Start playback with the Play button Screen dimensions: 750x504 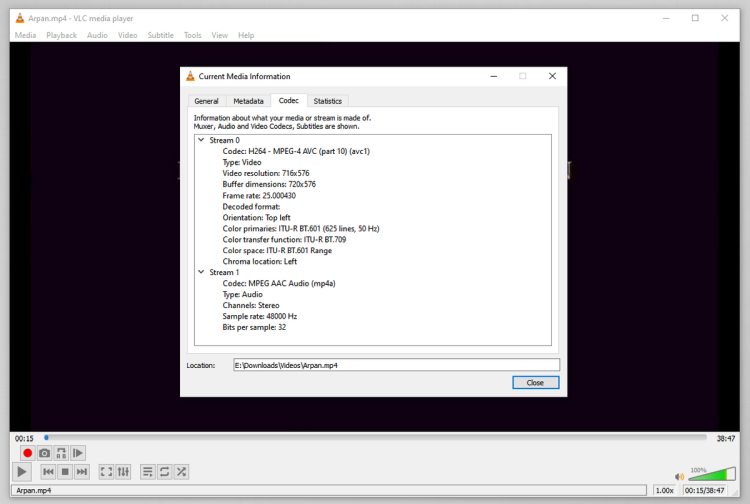[22, 472]
